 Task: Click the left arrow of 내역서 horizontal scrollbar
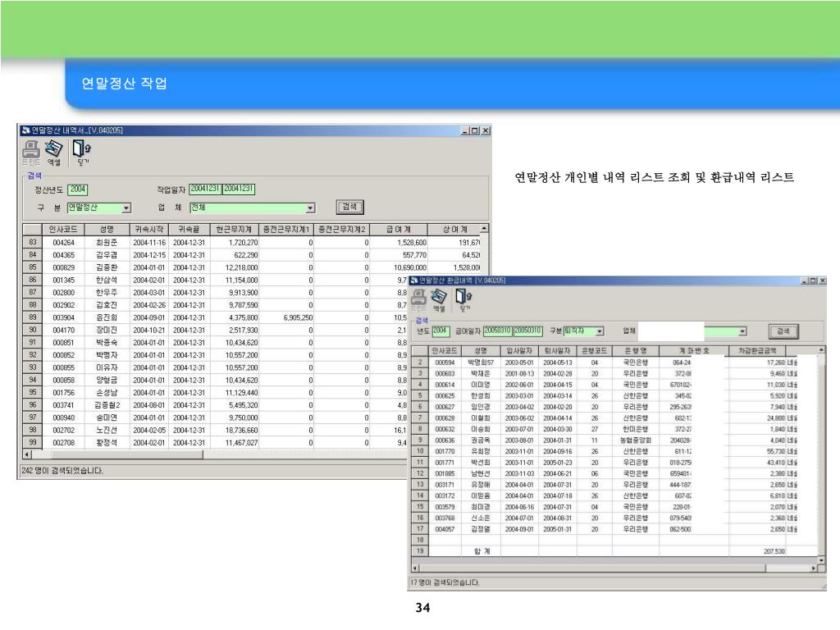coord(27,454)
